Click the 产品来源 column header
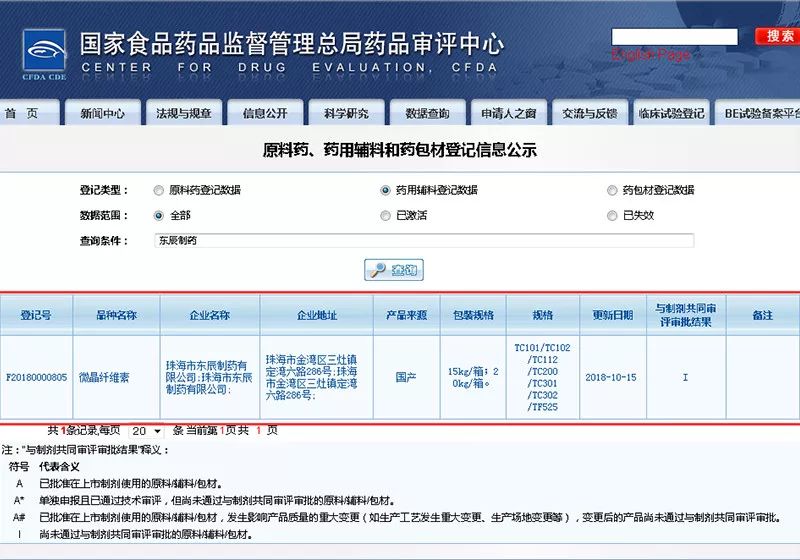Screen dimensions: 800x560 [x=406, y=315]
